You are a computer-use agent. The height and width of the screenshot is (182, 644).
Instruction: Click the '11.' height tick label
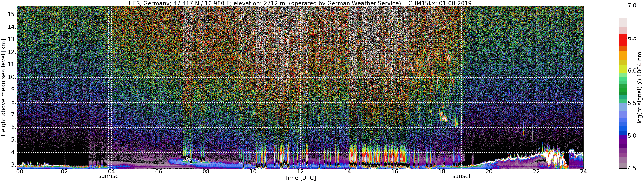coord(12,65)
